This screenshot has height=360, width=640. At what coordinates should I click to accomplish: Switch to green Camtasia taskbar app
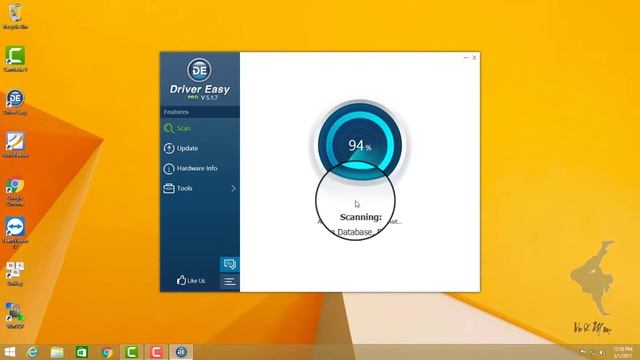(x=131, y=352)
